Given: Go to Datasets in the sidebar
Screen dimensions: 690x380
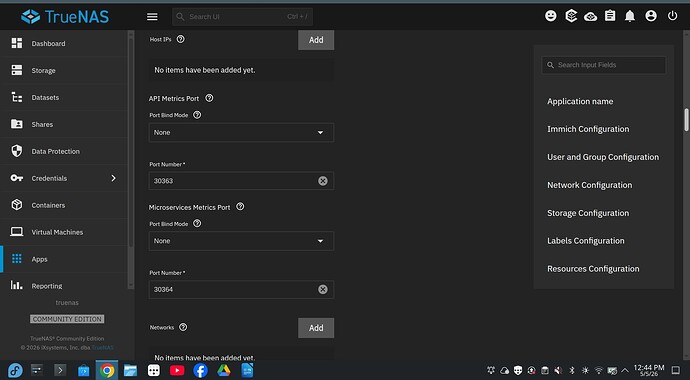Looking at the screenshot, I should [x=65, y=97].
